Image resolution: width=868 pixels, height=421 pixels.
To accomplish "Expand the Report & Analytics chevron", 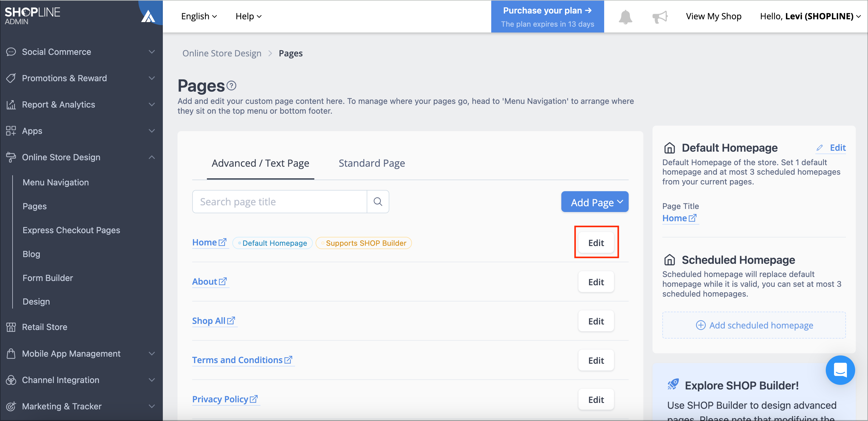I will tap(152, 104).
